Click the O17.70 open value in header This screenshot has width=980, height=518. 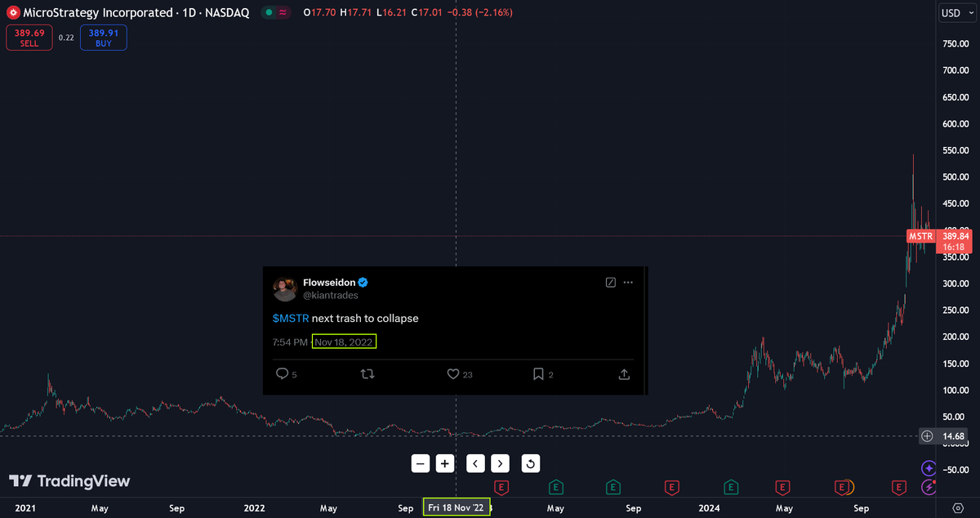(x=318, y=13)
